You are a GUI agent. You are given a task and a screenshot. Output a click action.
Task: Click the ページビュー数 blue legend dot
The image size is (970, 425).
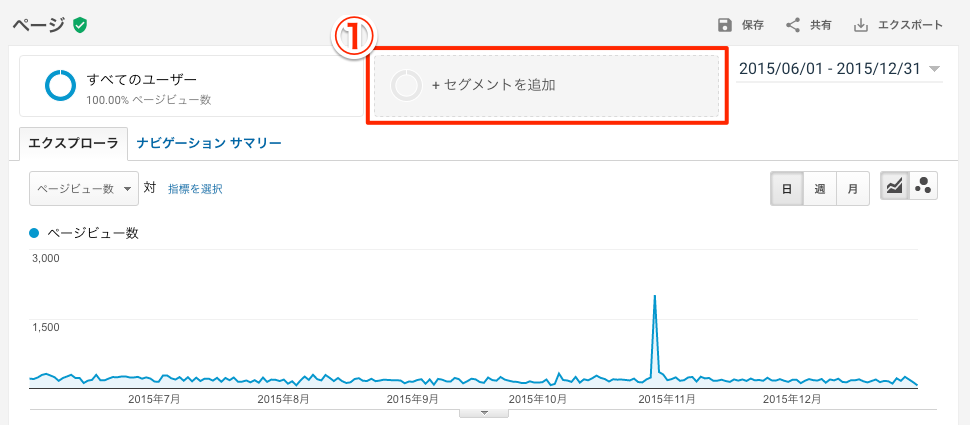[35, 233]
